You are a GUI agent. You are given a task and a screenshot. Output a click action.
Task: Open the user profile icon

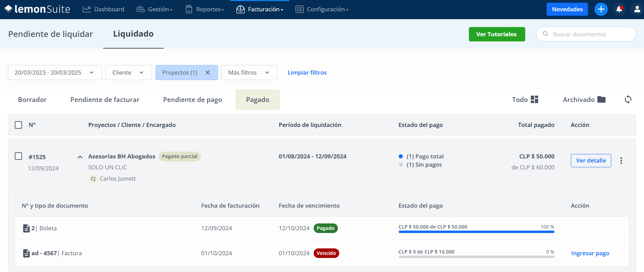coord(637,9)
